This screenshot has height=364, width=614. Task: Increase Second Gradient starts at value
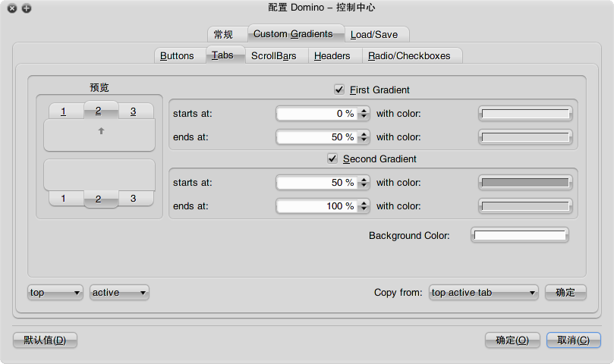(x=364, y=179)
